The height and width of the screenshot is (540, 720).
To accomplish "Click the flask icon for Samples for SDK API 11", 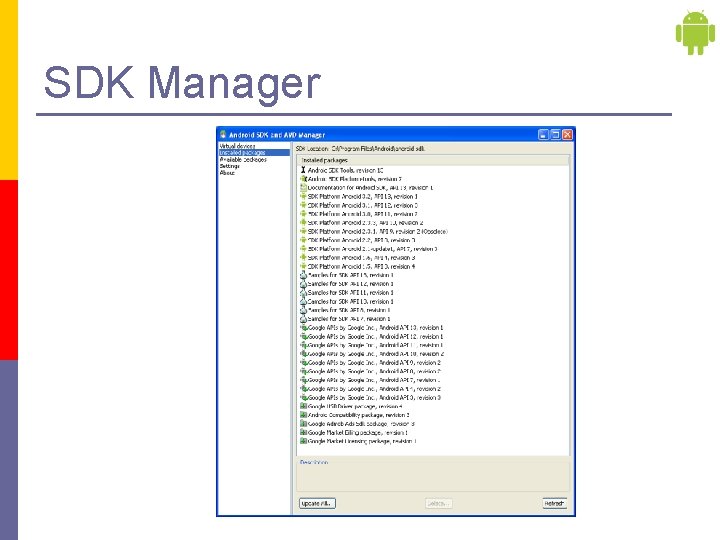I will (303, 292).
